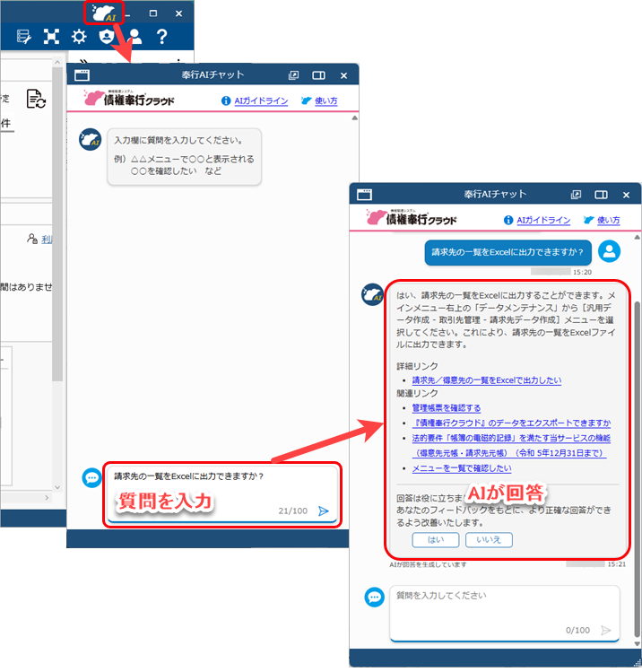The height and width of the screenshot is (672, 642).
Task: Click the speech bubble icon beside left input
Action: point(91,478)
